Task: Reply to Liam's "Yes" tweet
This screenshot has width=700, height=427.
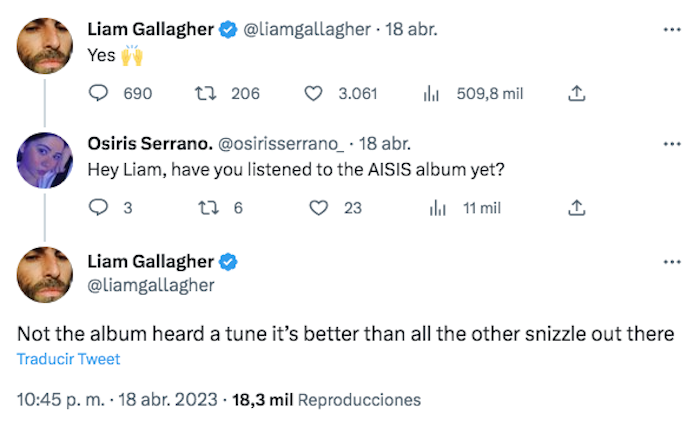Action: (x=99, y=94)
